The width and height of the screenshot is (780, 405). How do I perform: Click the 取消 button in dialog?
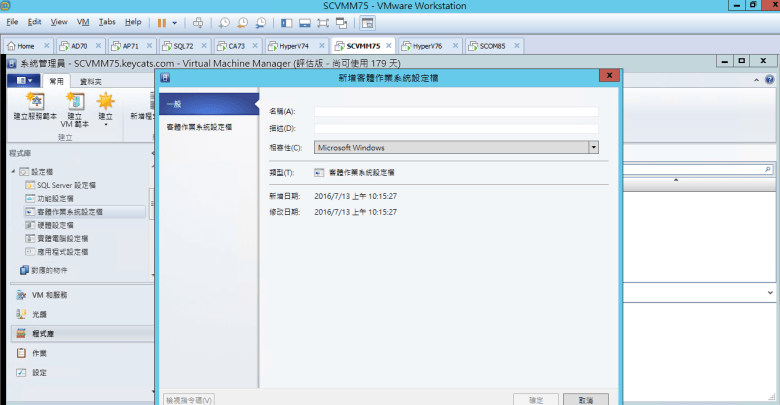point(585,399)
